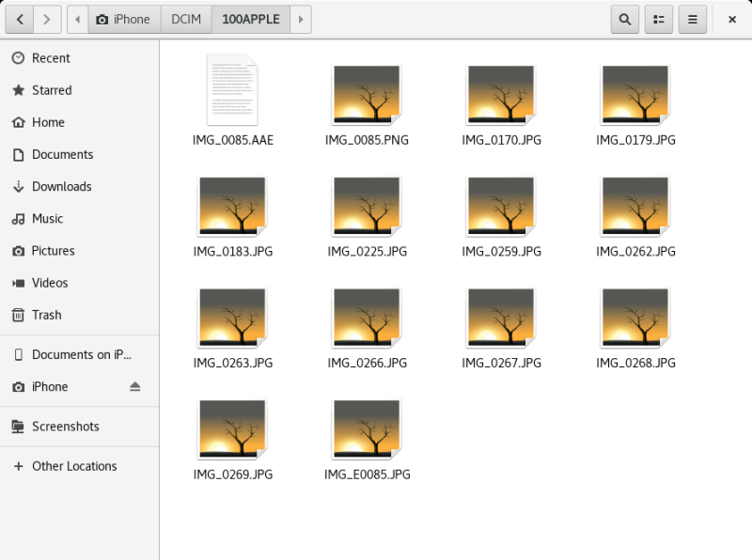The width and height of the screenshot is (752, 560).
Task: Select the 100APPLE path segment
Action: point(251,19)
